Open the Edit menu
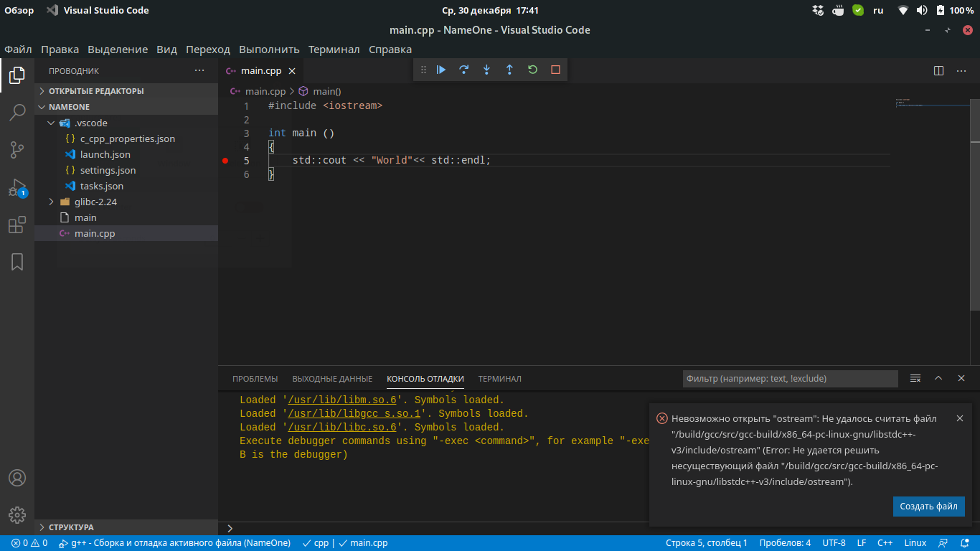 60,50
